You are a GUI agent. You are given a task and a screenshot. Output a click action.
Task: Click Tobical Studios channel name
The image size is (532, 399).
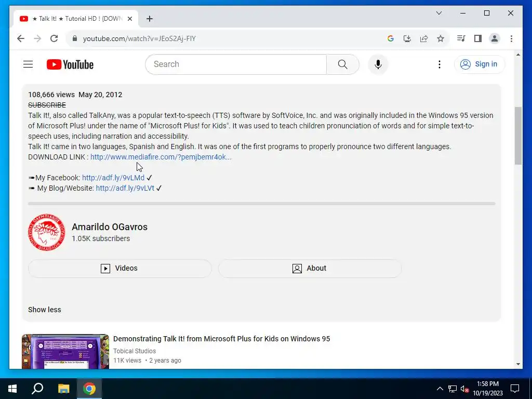[135, 351]
